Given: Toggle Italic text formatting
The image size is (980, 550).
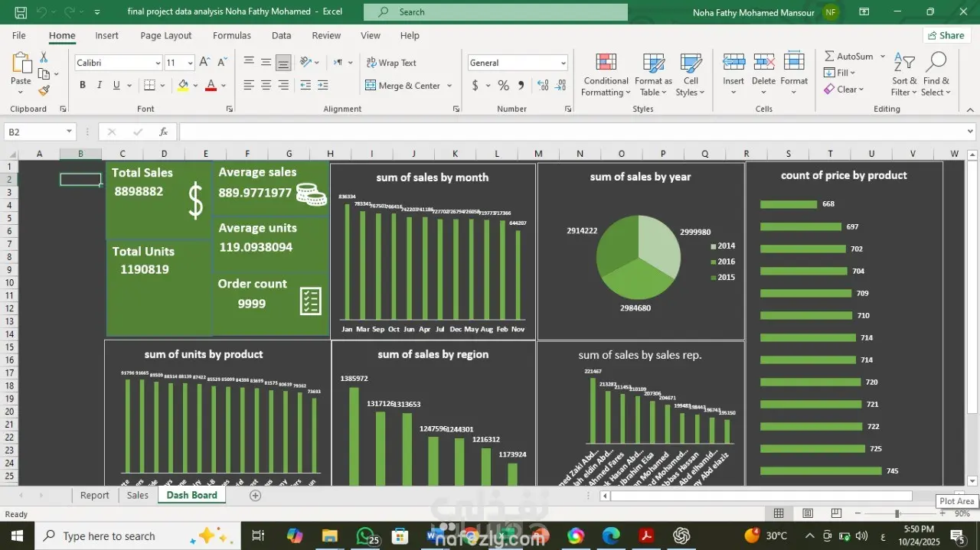Looking at the screenshot, I should tap(100, 86).
